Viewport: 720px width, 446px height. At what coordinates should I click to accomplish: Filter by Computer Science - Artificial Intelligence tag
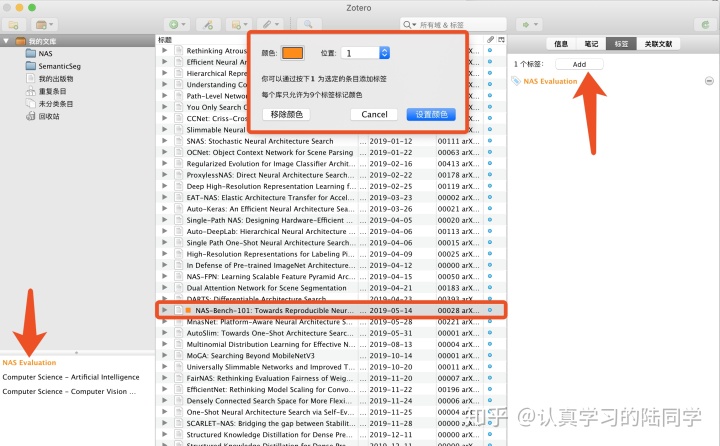pyautogui.click(x=71, y=377)
